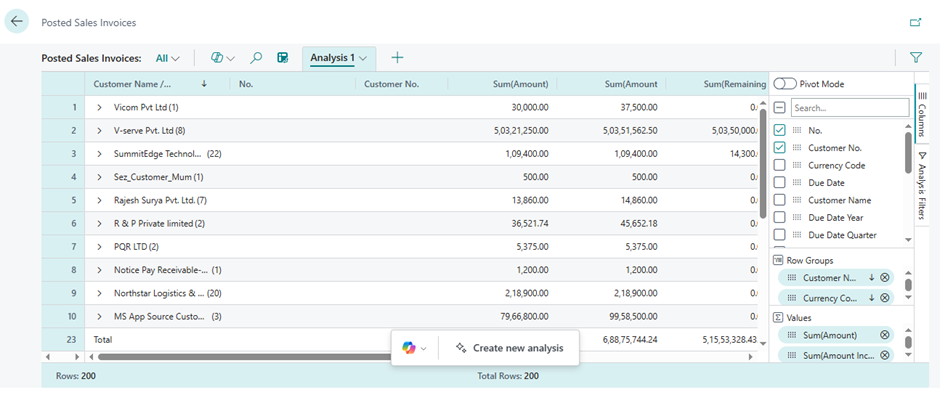Expand the Rajesh Surya Pvt. Ltd. group
The height and width of the screenshot is (395, 940).
pyautogui.click(x=100, y=200)
